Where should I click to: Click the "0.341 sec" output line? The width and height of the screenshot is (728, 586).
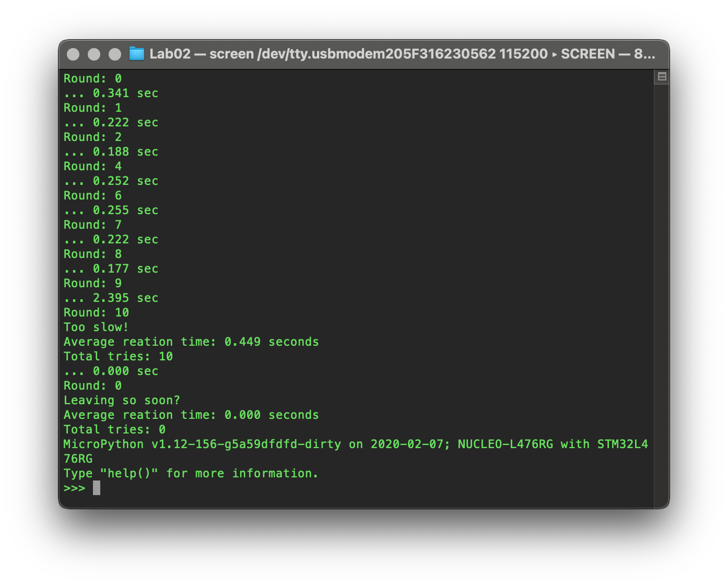pyautogui.click(x=111, y=93)
